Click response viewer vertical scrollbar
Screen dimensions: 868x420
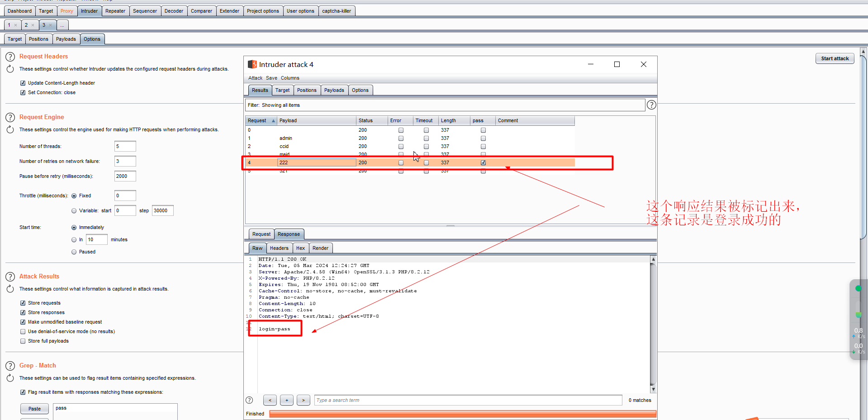[x=653, y=324]
